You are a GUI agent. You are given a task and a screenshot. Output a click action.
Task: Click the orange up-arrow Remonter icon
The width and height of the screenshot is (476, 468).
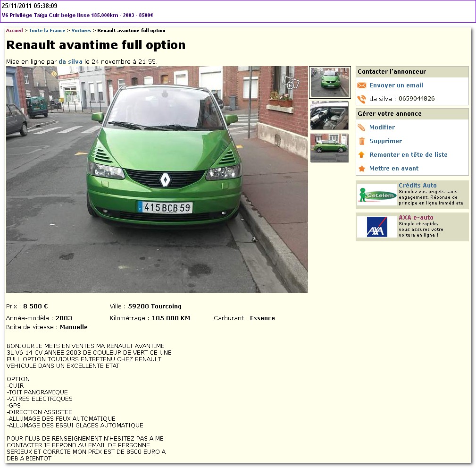coord(362,155)
